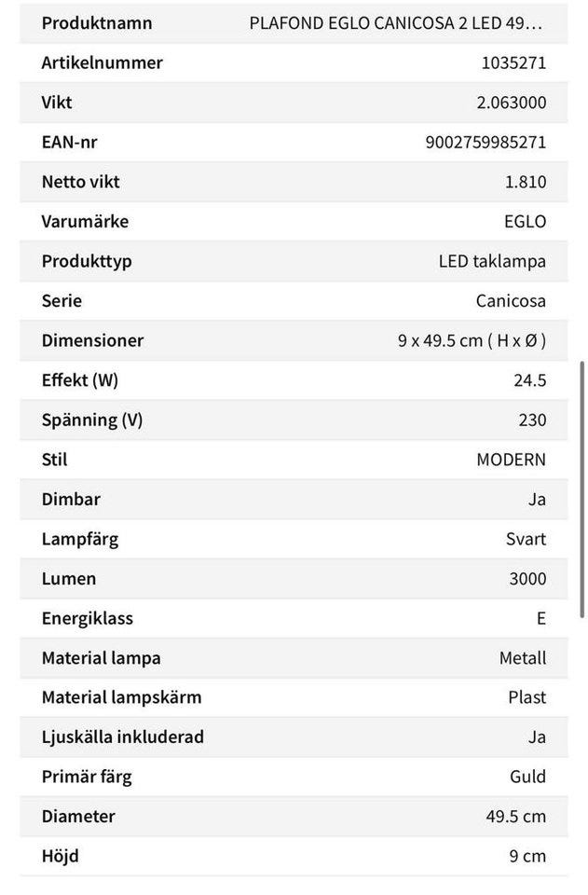Select the Produkttyp value LED taklampa
This screenshot has width=588, height=895.
(492, 261)
